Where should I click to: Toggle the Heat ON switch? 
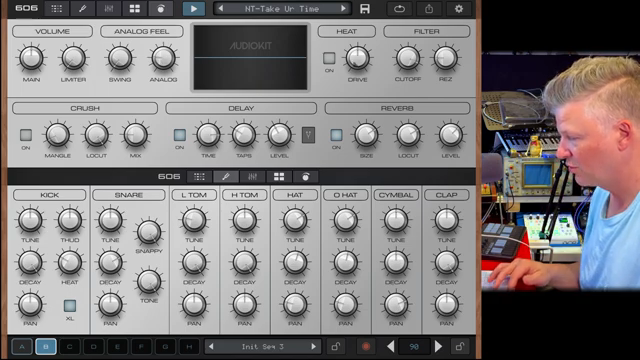tap(329, 58)
